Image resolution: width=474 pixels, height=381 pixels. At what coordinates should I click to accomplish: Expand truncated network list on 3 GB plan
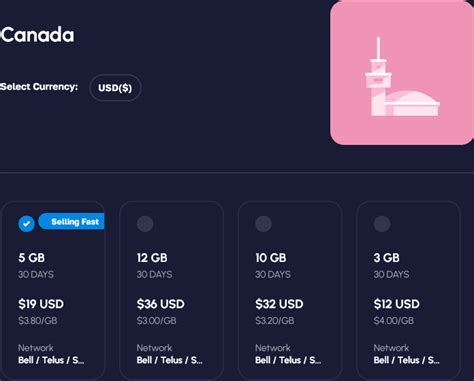[406, 360]
